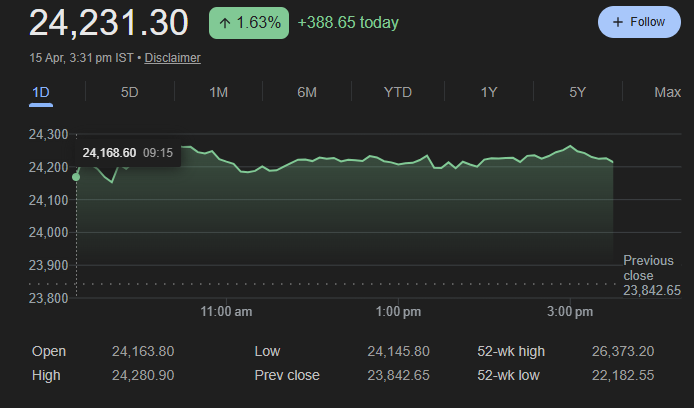The image size is (694, 408).
Task: Click the Open value 24,163.80
Action: [x=144, y=351]
